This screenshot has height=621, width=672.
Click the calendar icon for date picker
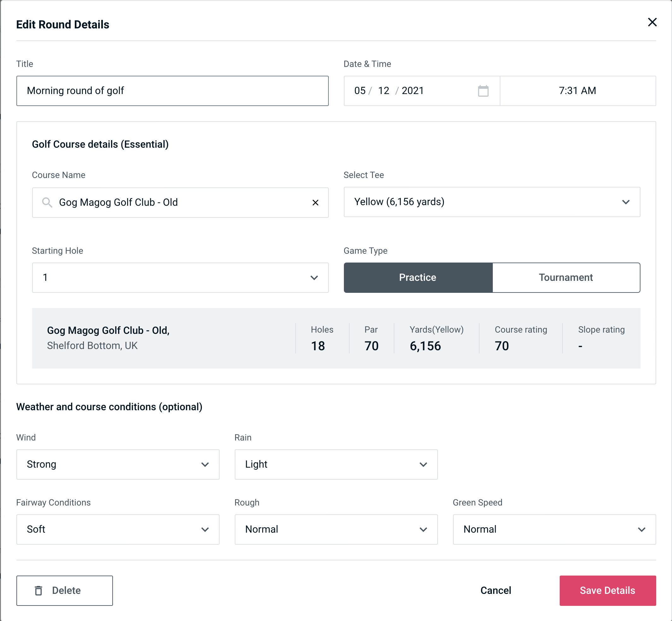[x=483, y=91]
